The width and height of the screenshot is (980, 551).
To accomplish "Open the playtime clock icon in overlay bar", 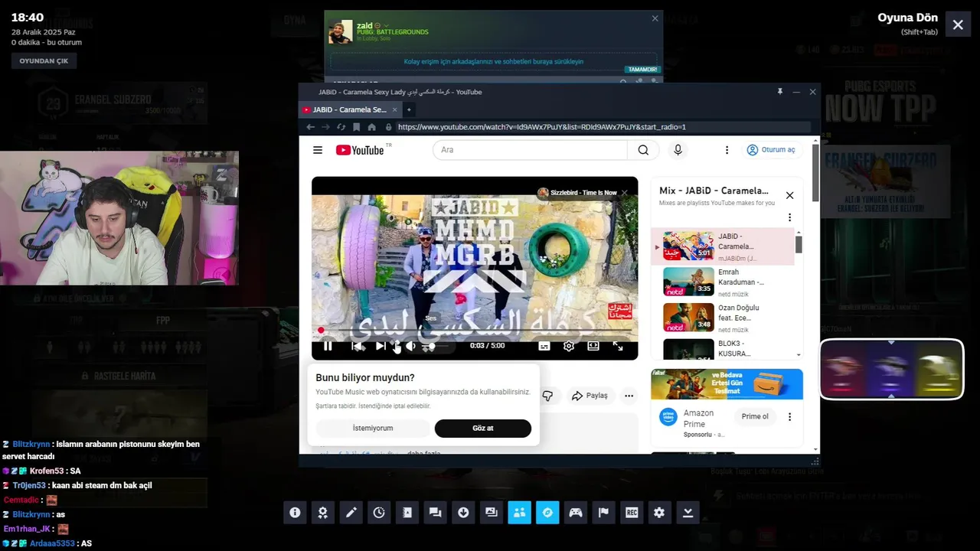I will [379, 513].
